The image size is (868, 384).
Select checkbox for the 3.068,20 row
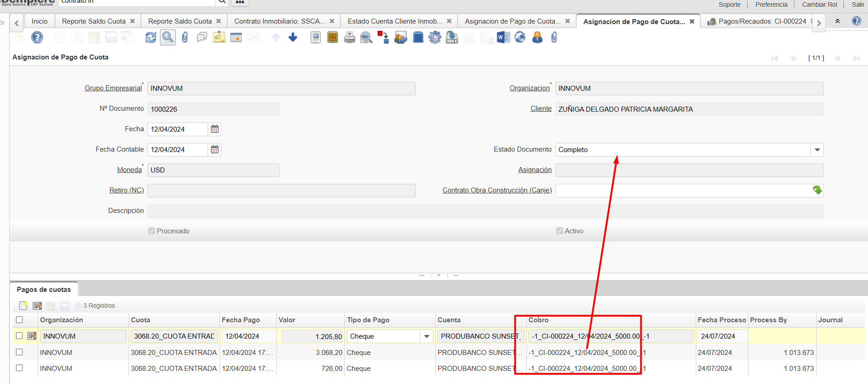click(x=19, y=352)
